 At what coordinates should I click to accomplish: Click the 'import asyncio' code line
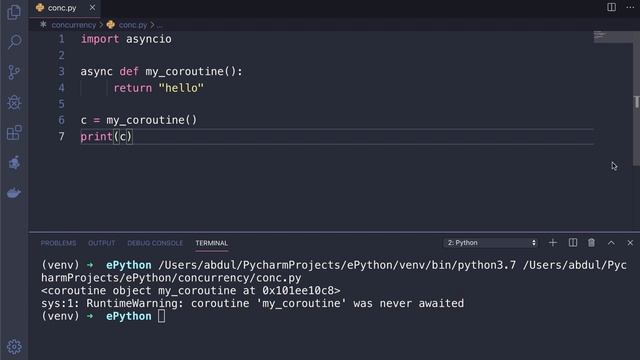126,39
